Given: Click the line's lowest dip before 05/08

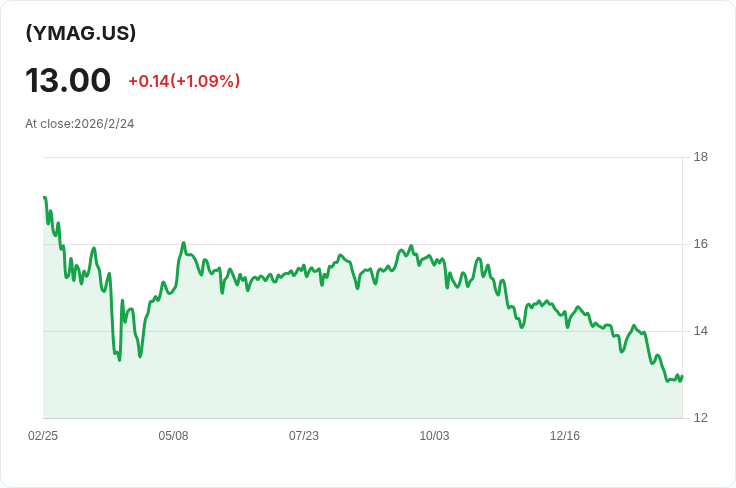Looking at the screenshot, I should [120, 359].
